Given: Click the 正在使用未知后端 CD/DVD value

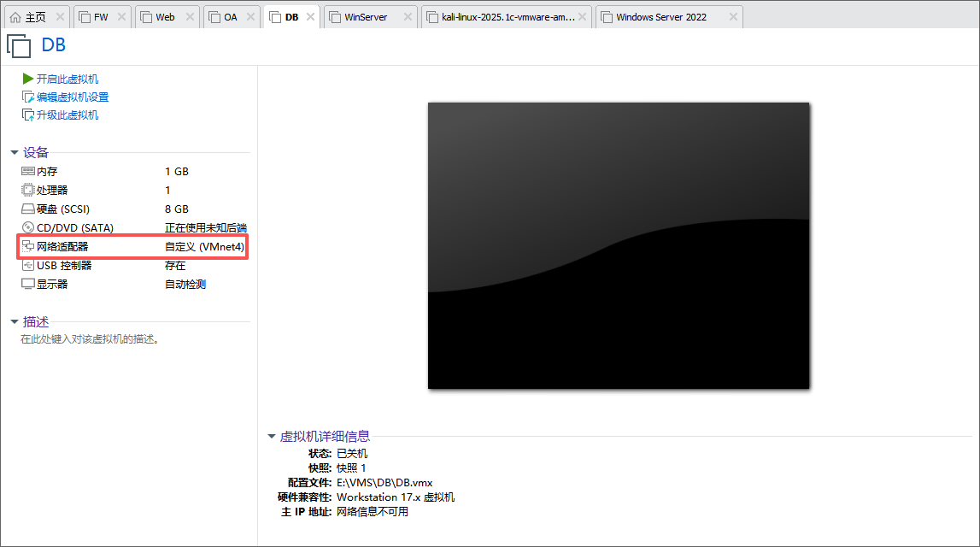Looking at the screenshot, I should (206, 227).
